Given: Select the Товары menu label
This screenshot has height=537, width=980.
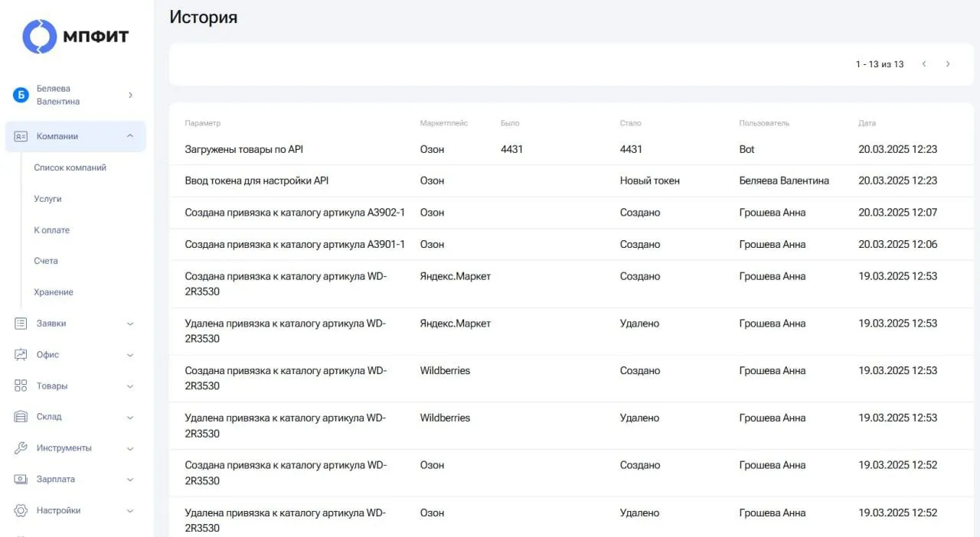Looking at the screenshot, I should click(52, 386).
